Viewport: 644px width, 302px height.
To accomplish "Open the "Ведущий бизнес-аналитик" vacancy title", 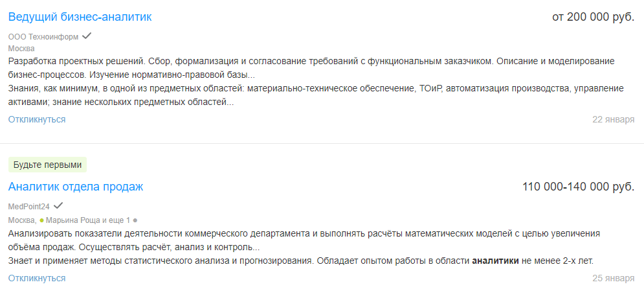I will point(80,17).
